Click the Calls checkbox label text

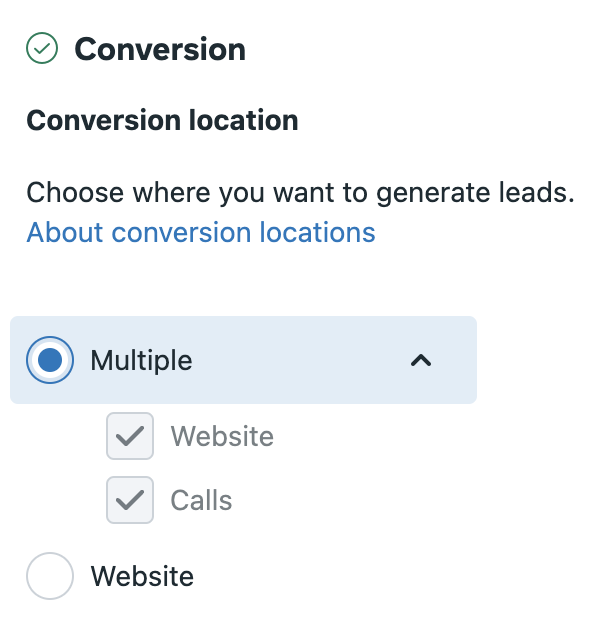tap(201, 500)
